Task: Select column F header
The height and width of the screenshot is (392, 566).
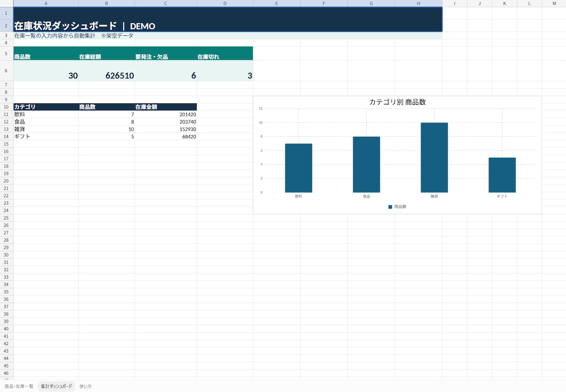Action: pos(324,3)
